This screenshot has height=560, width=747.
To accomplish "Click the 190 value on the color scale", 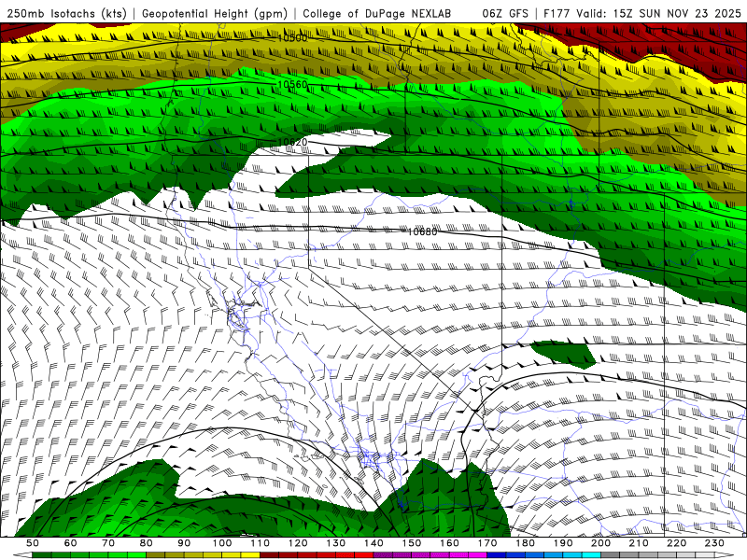I will [x=564, y=543].
